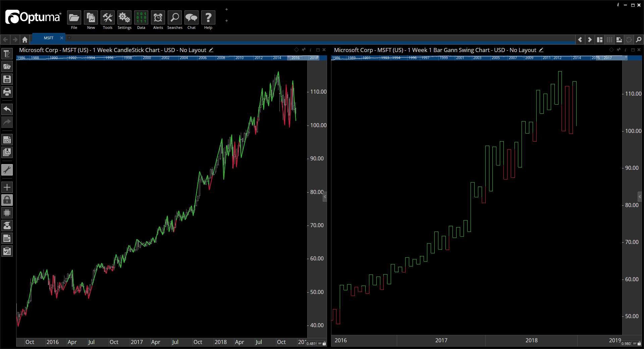644x349 pixels.
Task: Toggle the crosshair plus cursor icon
Action: pyautogui.click(x=7, y=187)
